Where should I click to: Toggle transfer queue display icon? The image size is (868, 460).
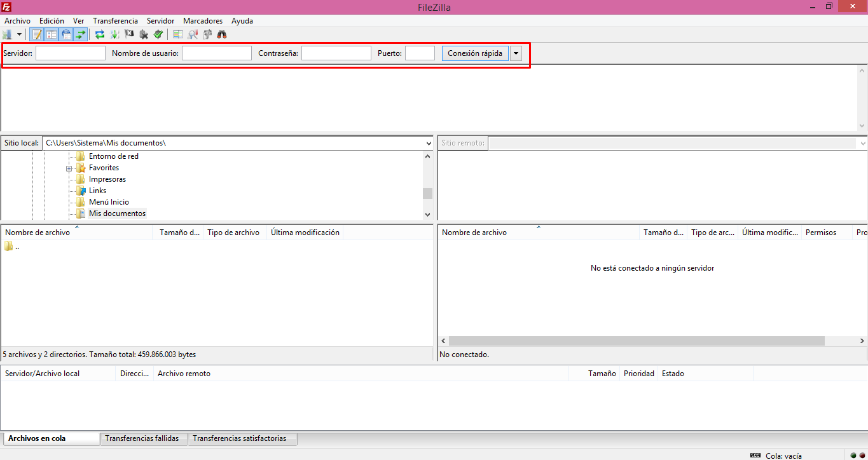(81, 34)
